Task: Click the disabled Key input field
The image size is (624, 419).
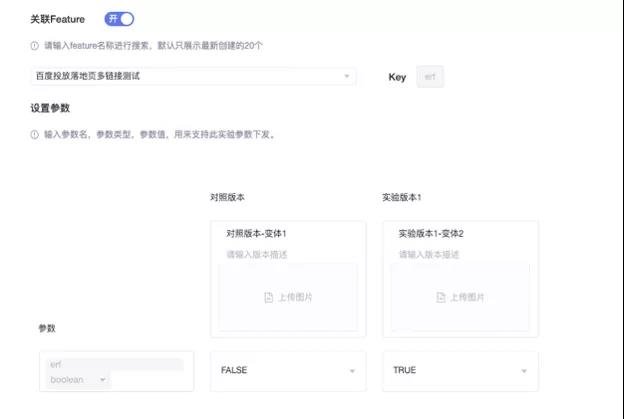Action: coord(430,77)
